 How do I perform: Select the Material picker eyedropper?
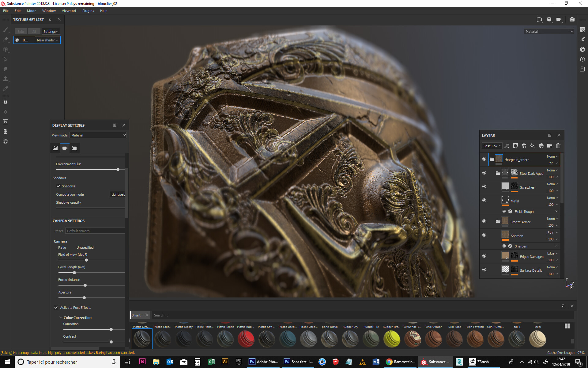(6, 89)
